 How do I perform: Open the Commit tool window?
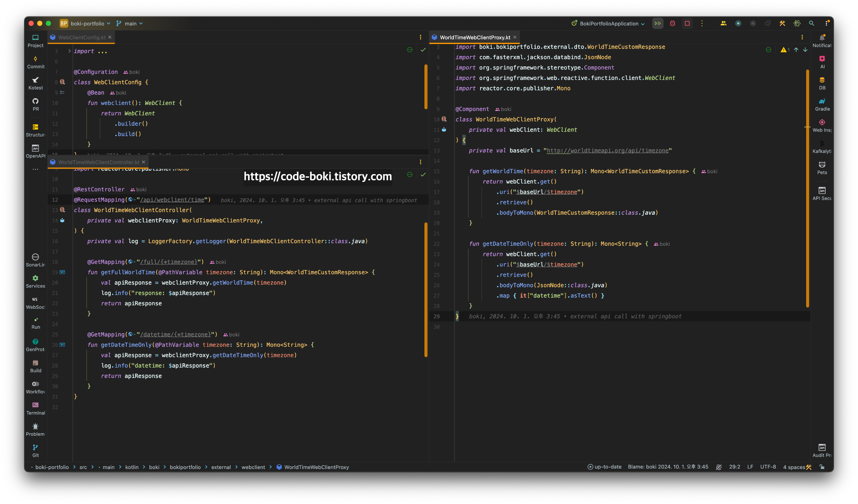point(35,62)
